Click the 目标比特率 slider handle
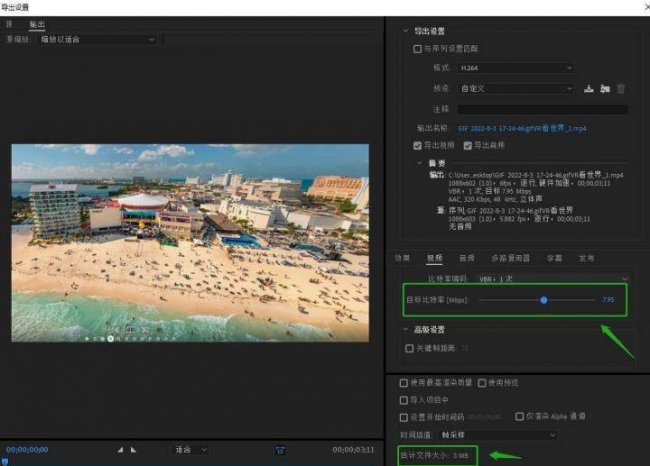 [543, 300]
